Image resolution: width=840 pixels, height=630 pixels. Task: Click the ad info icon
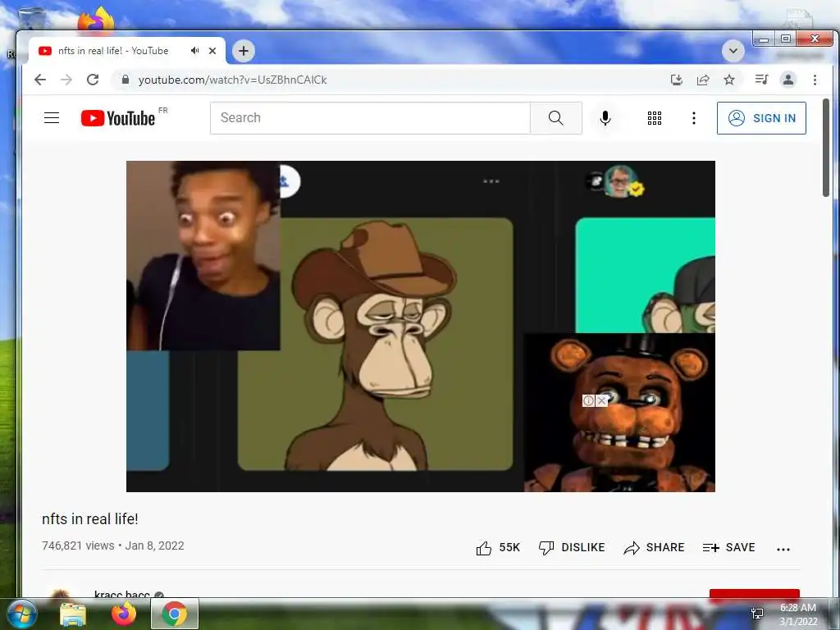click(x=589, y=400)
